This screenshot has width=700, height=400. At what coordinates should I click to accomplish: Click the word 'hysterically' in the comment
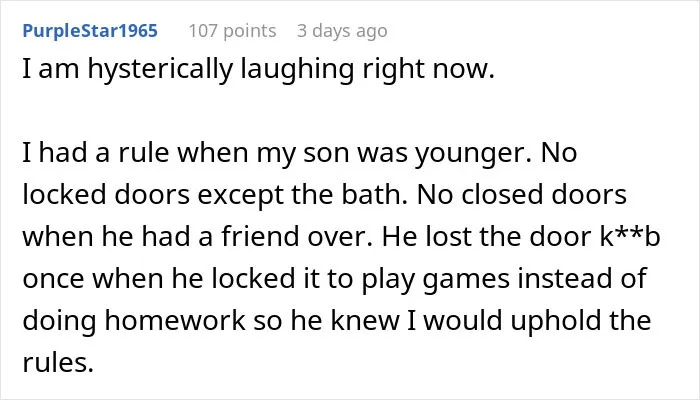(160, 70)
